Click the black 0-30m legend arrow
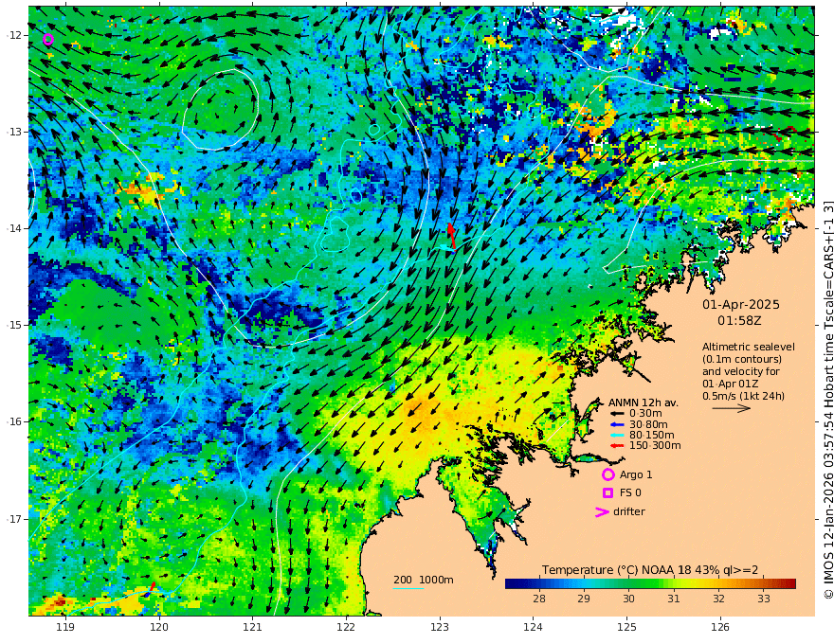Image resolution: width=834 pixels, height=644 pixels. click(617, 413)
